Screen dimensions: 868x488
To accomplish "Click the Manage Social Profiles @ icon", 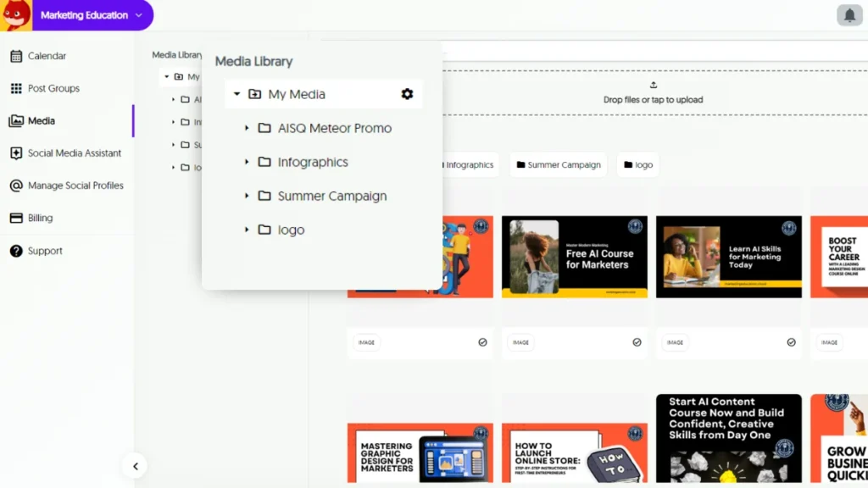I will (x=16, y=186).
